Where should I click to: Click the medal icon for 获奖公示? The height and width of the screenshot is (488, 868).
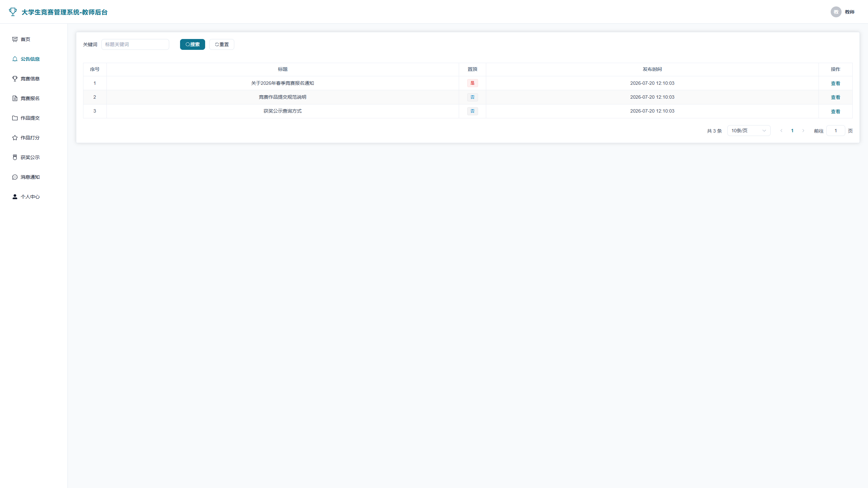pyautogui.click(x=15, y=157)
